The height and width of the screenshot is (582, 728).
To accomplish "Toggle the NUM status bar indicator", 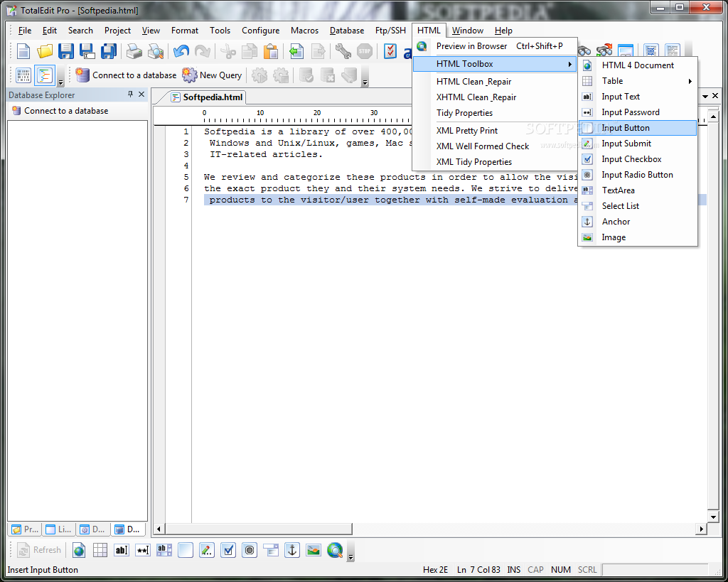I will click(561, 569).
